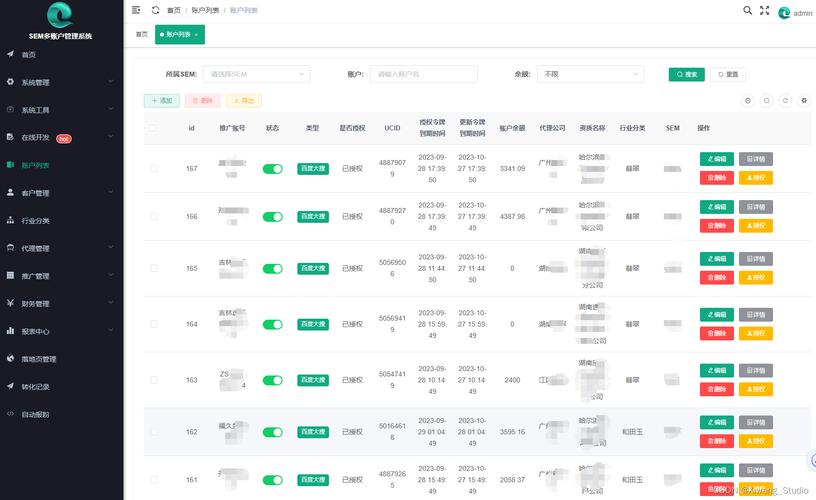Click the table toolbar magnifier icon
Image resolution: width=816 pixels, height=500 pixels.
(x=766, y=101)
